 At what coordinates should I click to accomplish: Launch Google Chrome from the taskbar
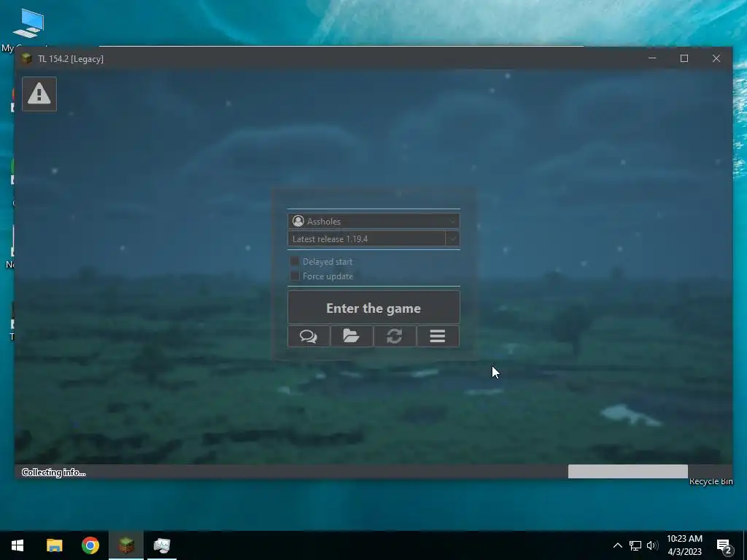point(90,545)
